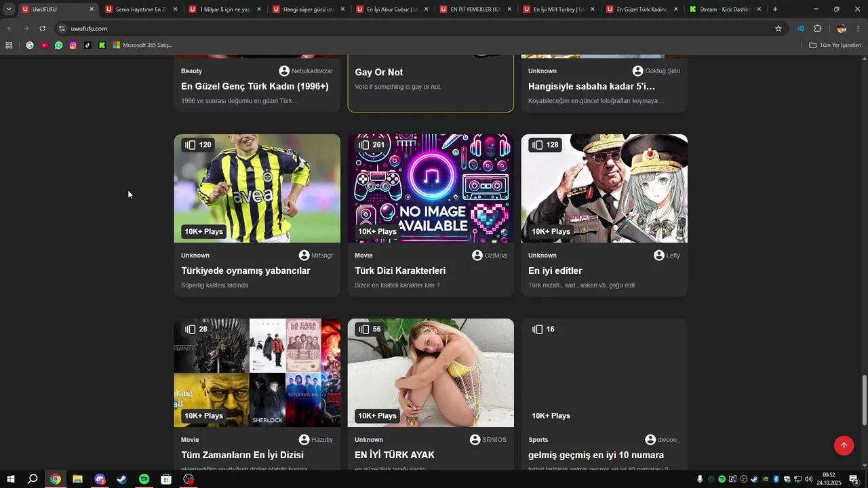Open Tüm Zamanların En İyi Dizisi title
Viewport: 868px width, 488px height.
tap(242, 455)
